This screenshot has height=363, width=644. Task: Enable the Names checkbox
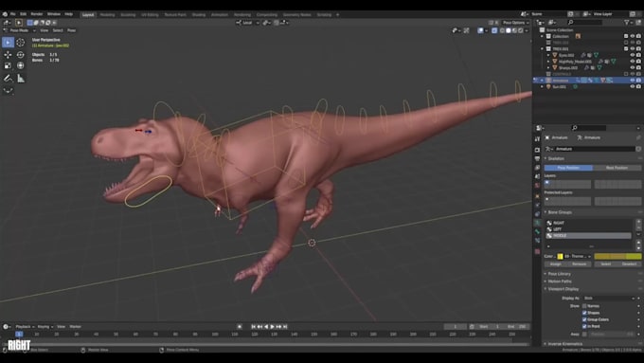tap(584, 306)
